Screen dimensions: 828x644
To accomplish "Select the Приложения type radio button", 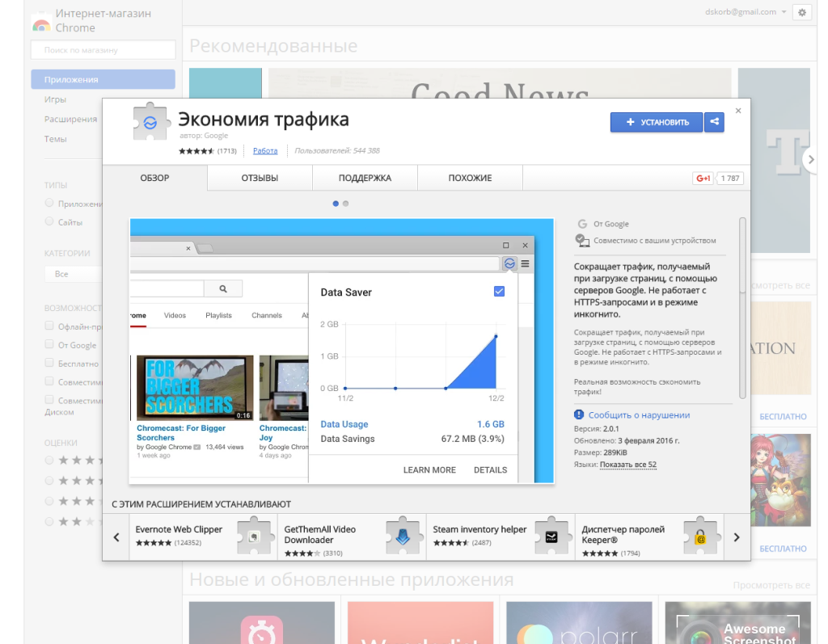I will 49,203.
